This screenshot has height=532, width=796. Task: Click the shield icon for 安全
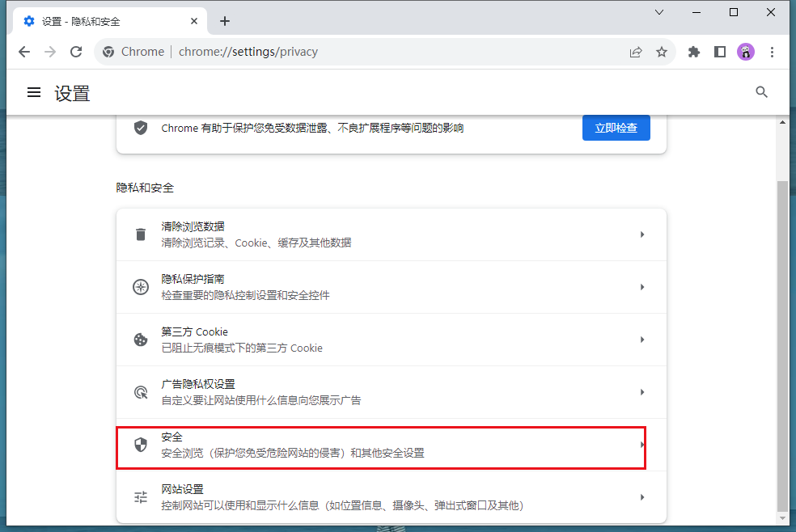click(x=141, y=445)
